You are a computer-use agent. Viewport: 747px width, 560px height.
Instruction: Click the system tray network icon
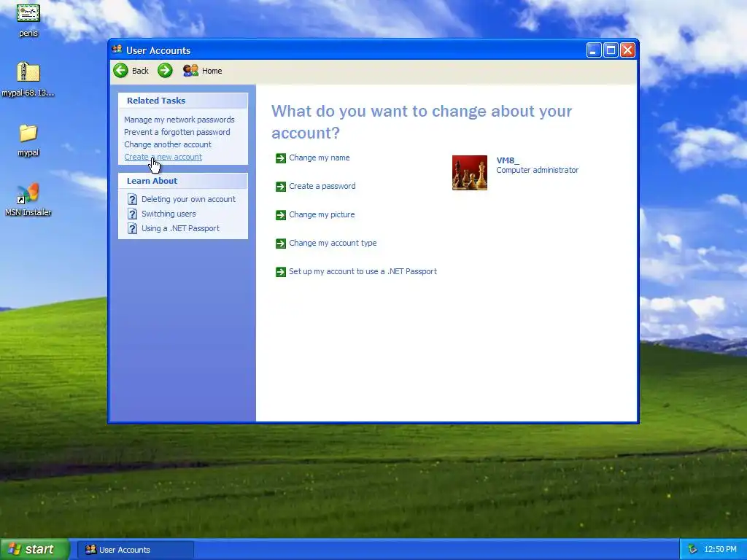click(693, 549)
